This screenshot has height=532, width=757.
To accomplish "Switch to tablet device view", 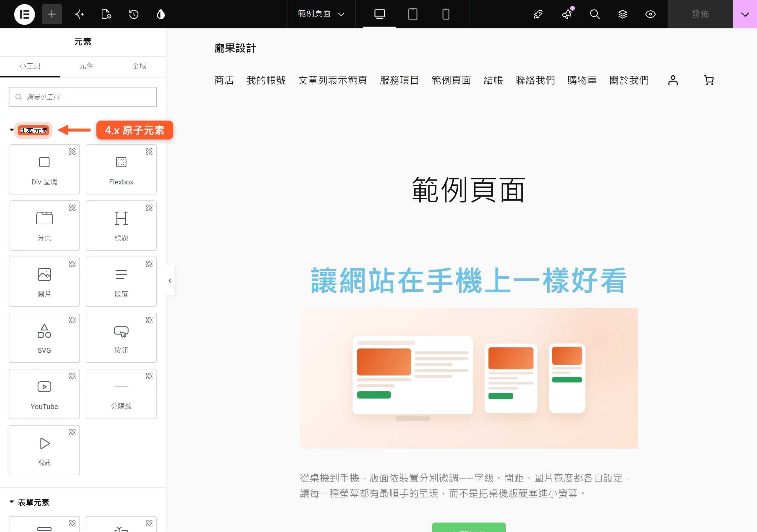I will [x=413, y=14].
